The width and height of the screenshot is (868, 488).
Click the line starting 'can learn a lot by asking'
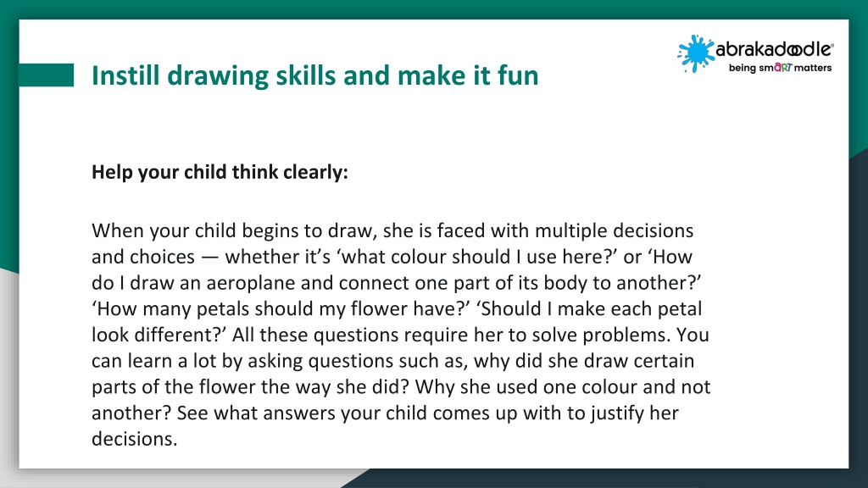[x=392, y=361]
